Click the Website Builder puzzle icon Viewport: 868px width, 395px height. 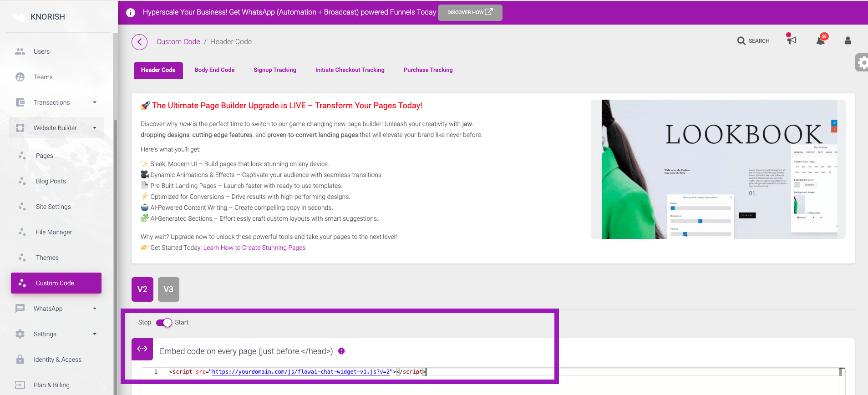20,128
